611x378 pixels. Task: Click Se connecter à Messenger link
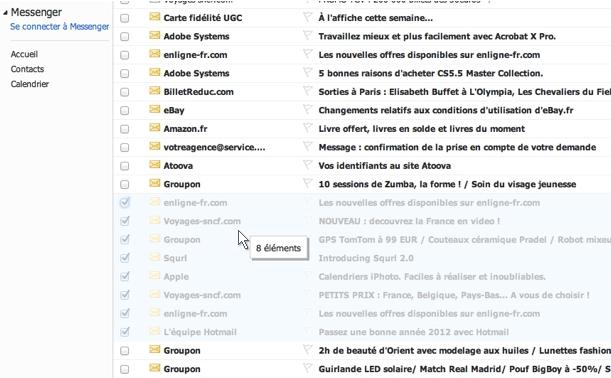point(60,26)
